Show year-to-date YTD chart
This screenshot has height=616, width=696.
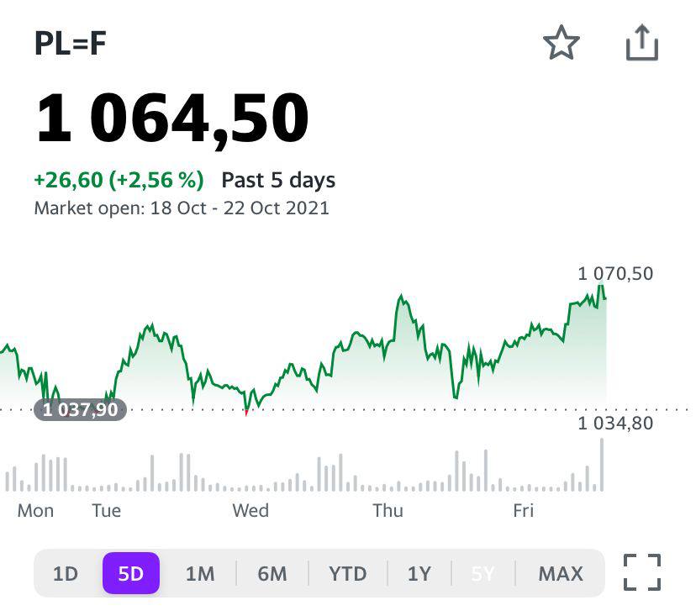348,574
